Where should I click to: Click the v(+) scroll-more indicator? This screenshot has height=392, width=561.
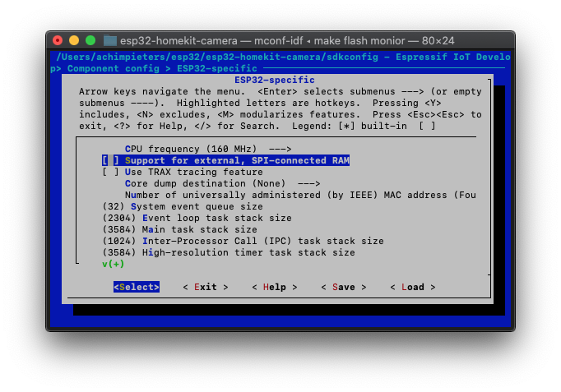(x=113, y=264)
